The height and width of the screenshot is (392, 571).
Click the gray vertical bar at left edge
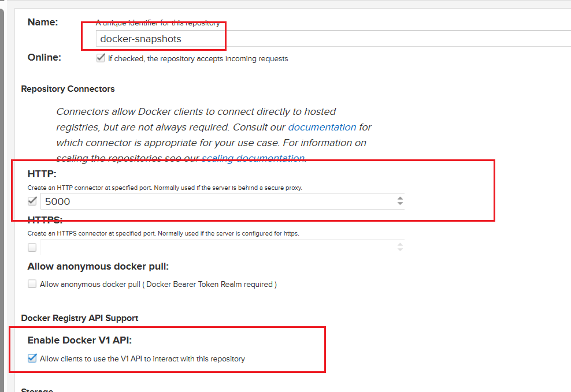(x=2, y=196)
